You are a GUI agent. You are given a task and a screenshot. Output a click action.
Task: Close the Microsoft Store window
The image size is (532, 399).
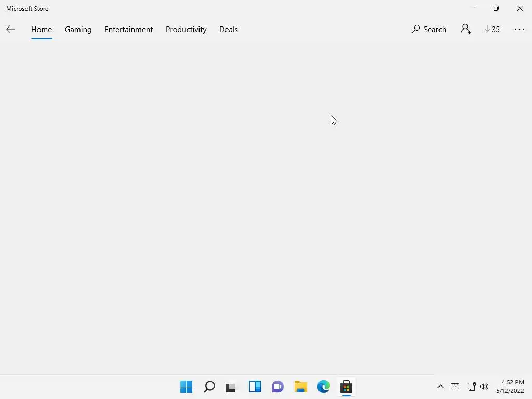click(520, 8)
